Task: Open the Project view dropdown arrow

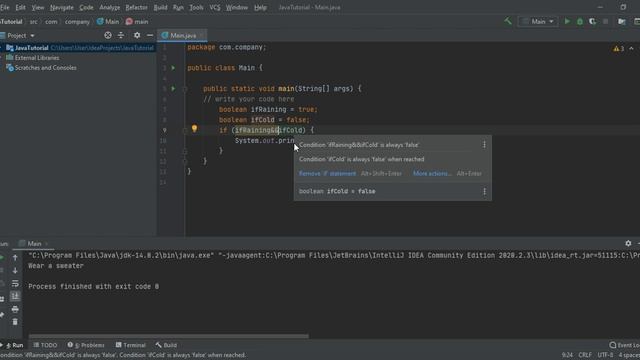Action: [32, 36]
